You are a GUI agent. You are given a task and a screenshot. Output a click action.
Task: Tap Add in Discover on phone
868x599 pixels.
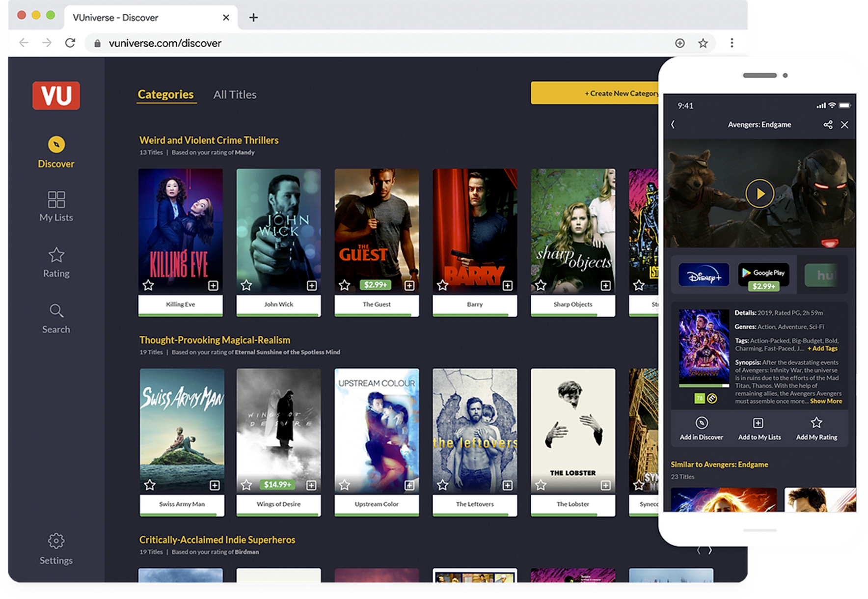701,429
